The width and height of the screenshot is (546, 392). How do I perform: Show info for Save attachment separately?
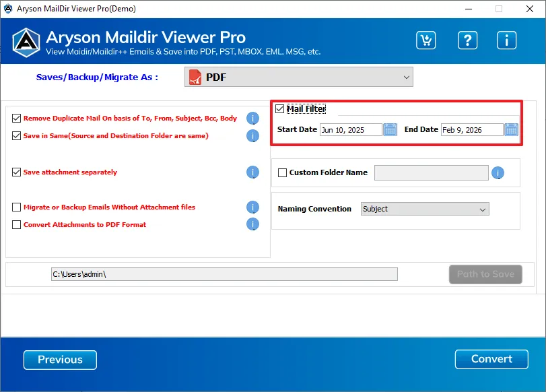(253, 172)
